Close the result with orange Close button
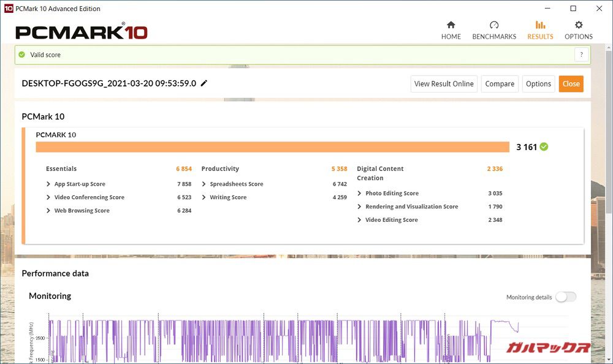The image size is (613, 364). click(571, 84)
